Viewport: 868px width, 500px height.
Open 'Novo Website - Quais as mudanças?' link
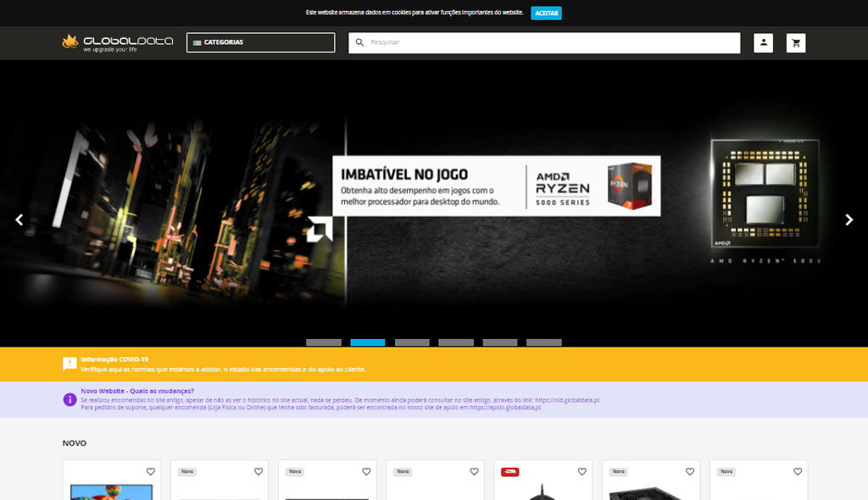(137, 391)
